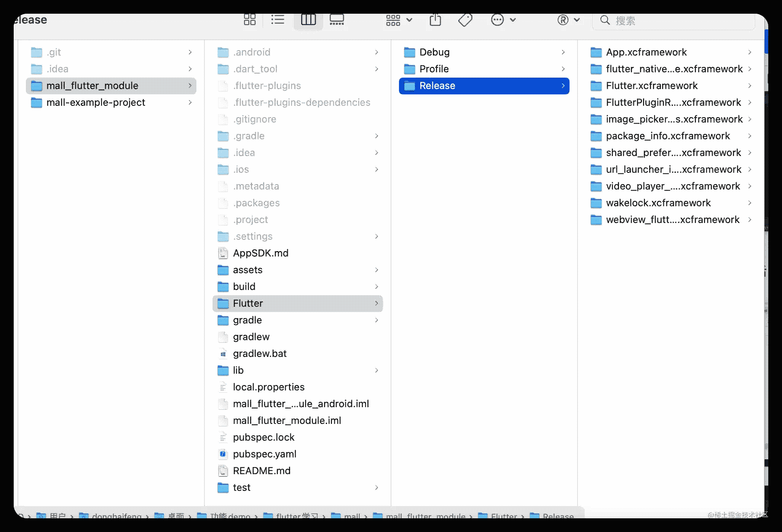Select the mall-example-project folder
782x532 pixels.
pyautogui.click(x=111, y=102)
